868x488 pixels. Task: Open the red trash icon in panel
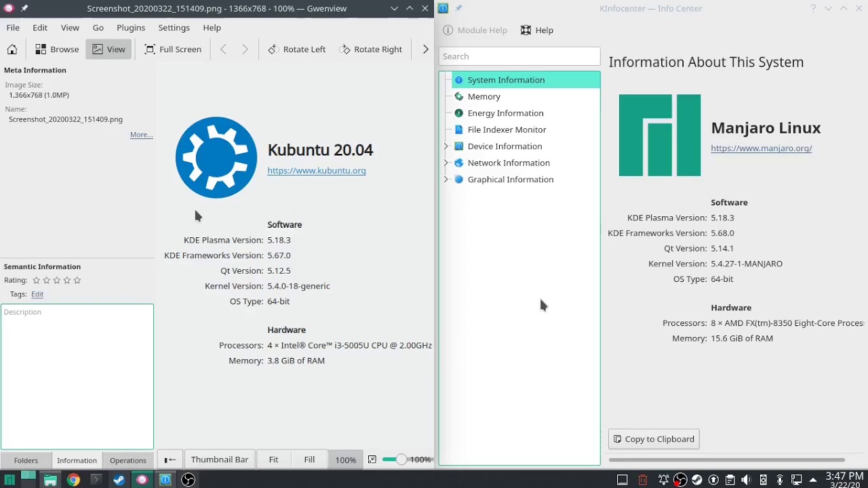643,480
